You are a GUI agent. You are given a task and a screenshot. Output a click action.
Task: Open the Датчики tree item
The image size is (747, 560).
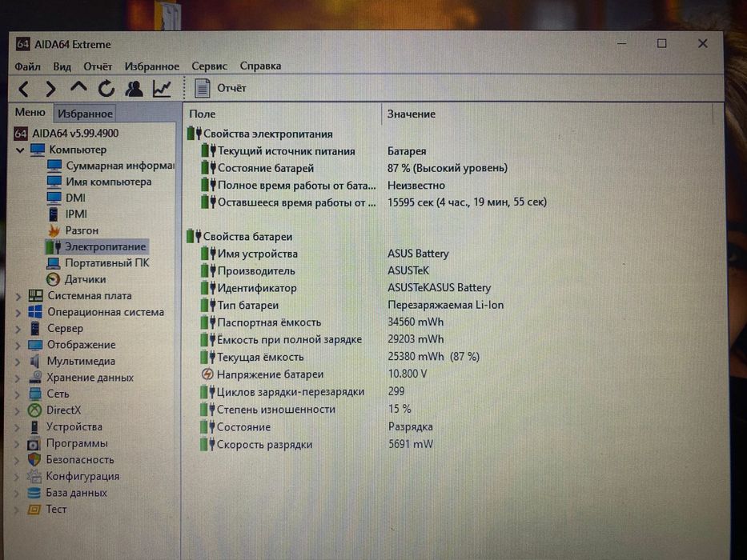(76, 279)
